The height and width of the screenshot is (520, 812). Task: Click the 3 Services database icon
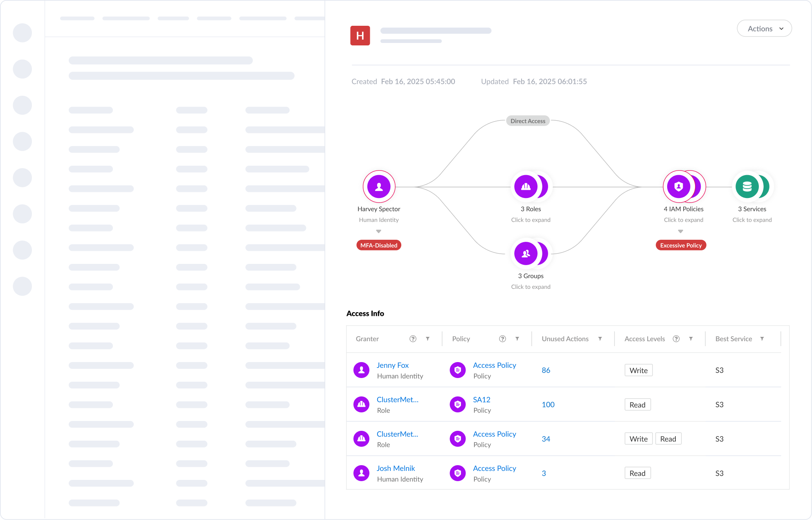[747, 187]
